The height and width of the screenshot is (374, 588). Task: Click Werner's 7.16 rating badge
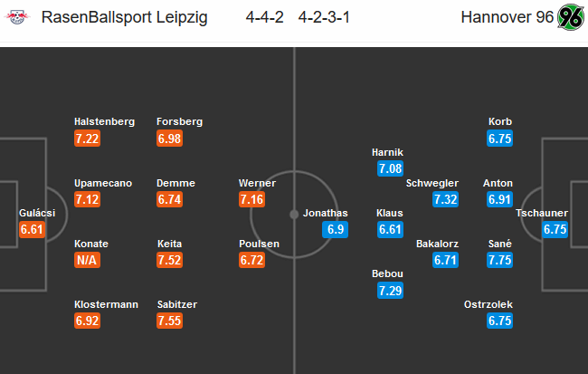251,199
